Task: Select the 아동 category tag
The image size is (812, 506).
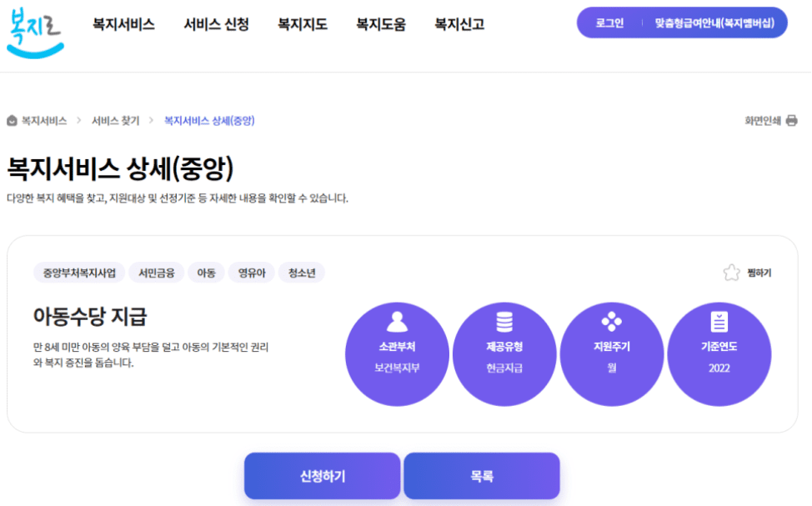Action: click(205, 273)
